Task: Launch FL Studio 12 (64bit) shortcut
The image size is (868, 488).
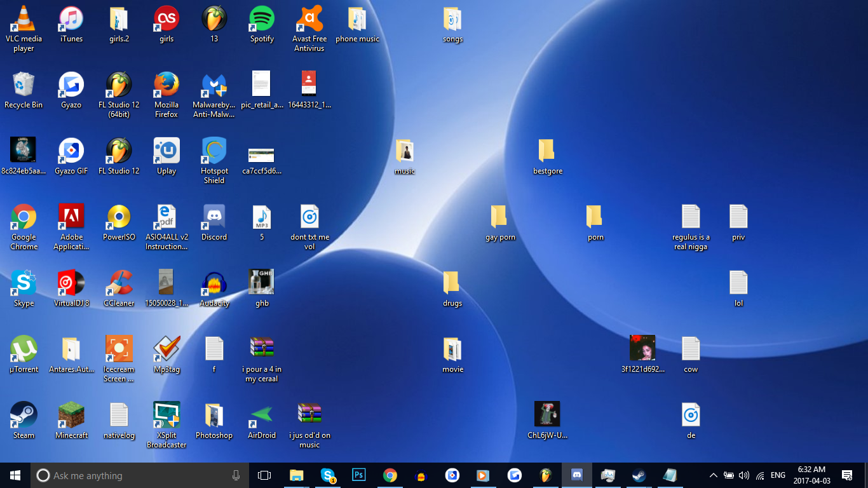Action: click(x=119, y=95)
